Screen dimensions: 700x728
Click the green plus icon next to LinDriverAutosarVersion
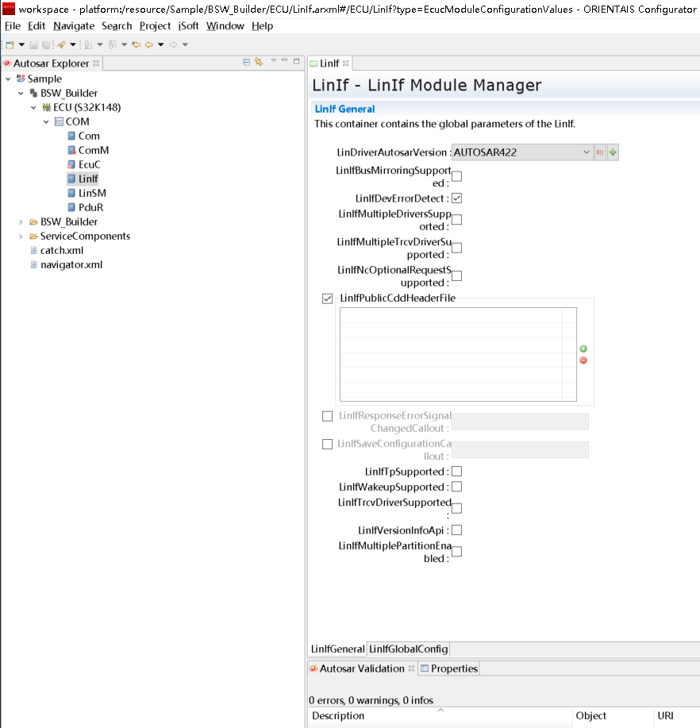tap(613, 152)
